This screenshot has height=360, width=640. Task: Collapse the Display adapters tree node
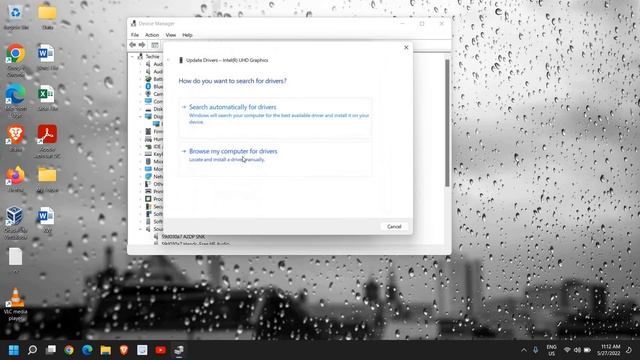point(141,117)
